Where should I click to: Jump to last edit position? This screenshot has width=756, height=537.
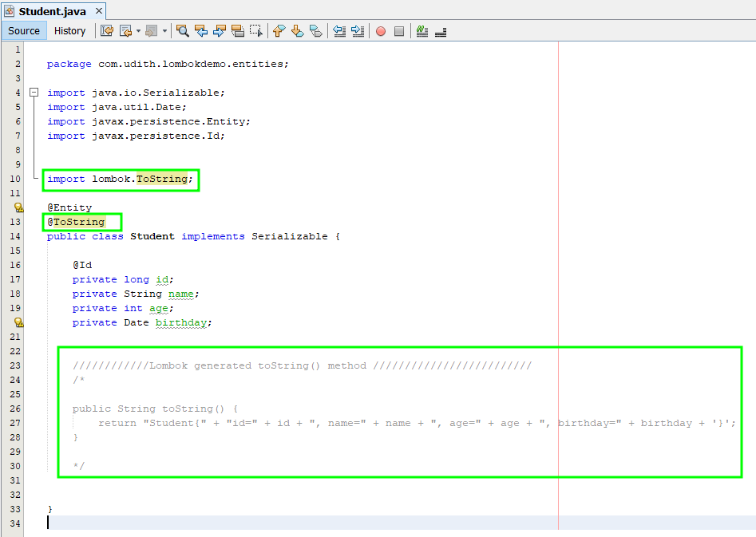coord(105,30)
